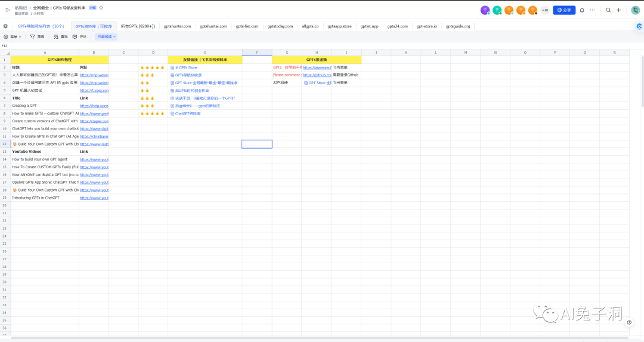The width and height of the screenshot is (644, 342).
Task: Select the 'Creating a GPT' cell
Action: (45, 106)
